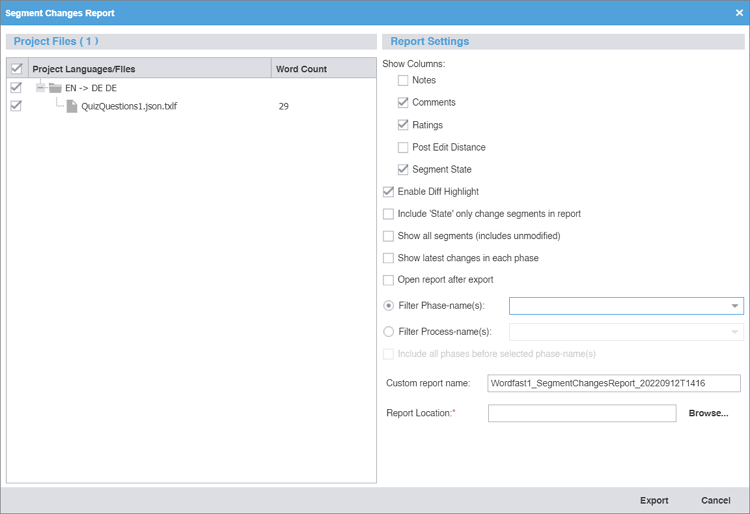This screenshot has height=514, width=750.
Task: Uncheck the QuizQuestions1.json.txlf file checkbox
Action: coord(16,106)
